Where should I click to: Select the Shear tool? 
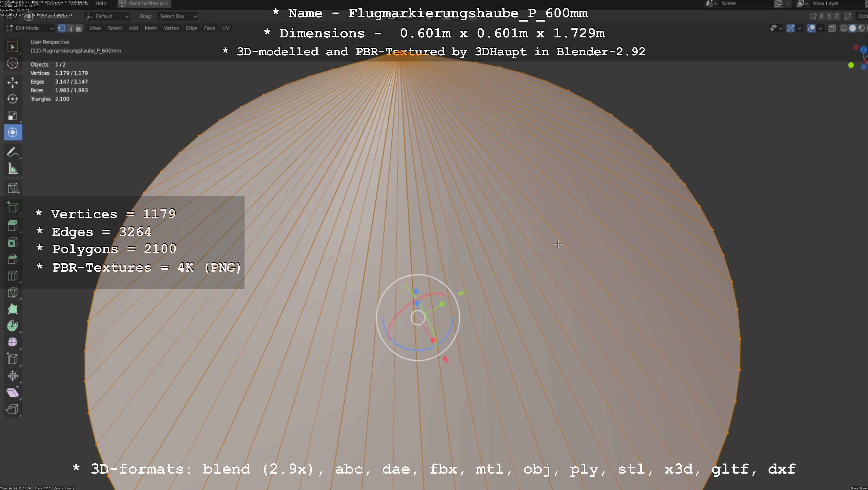(12, 393)
